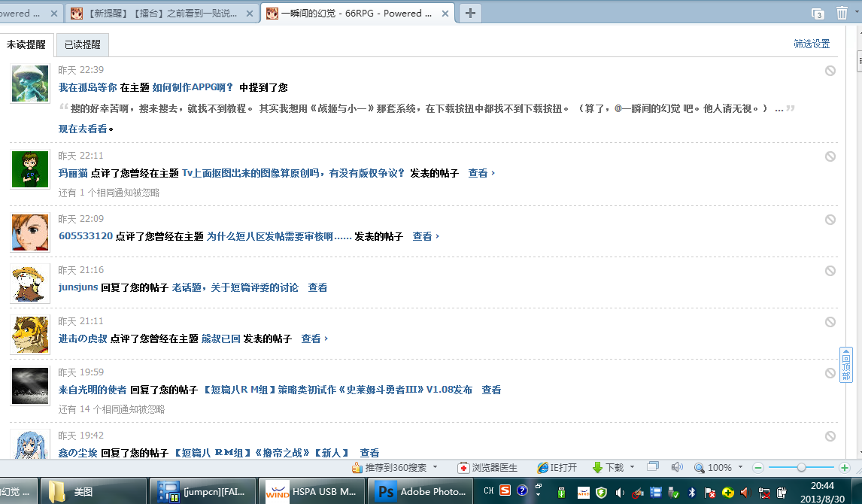Image resolution: width=862 pixels, height=504 pixels.
Task: Click the page zoom slider handle
Action: (x=802, y=468)
